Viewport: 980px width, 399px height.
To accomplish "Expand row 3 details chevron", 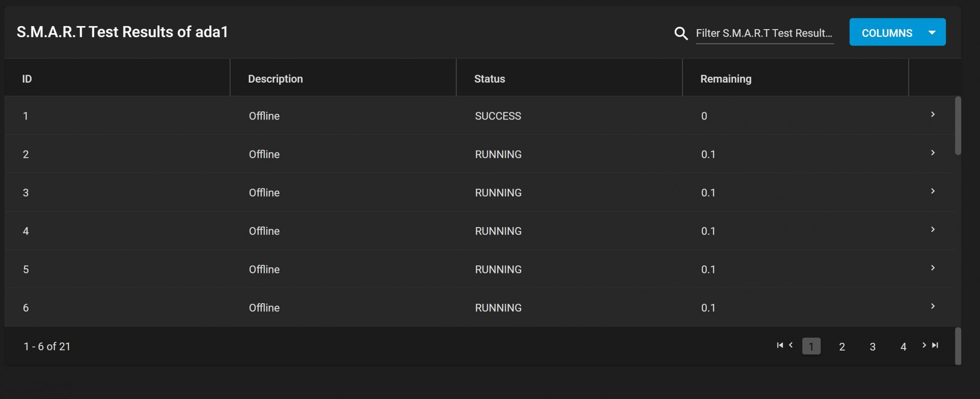I will point(933,191).
